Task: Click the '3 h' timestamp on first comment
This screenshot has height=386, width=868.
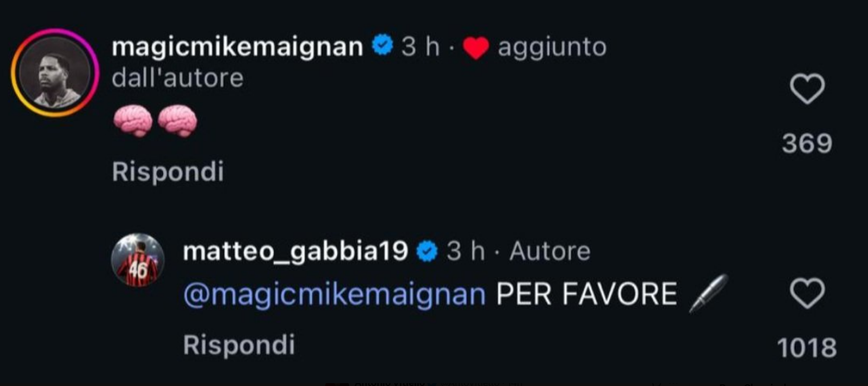Action: [420, 47]
